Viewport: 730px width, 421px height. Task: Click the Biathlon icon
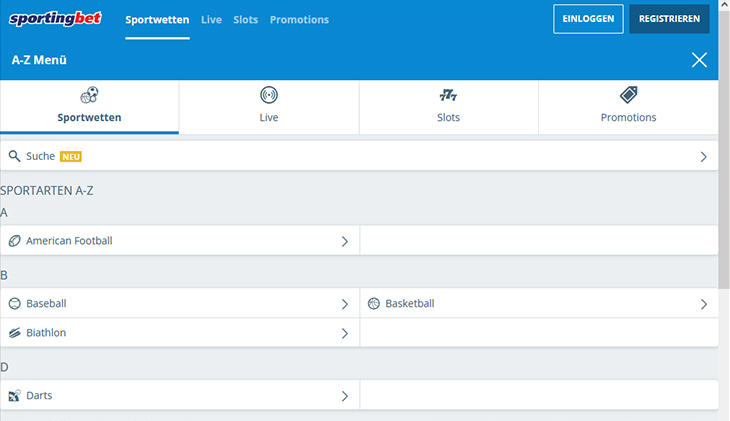pos(14,333)
